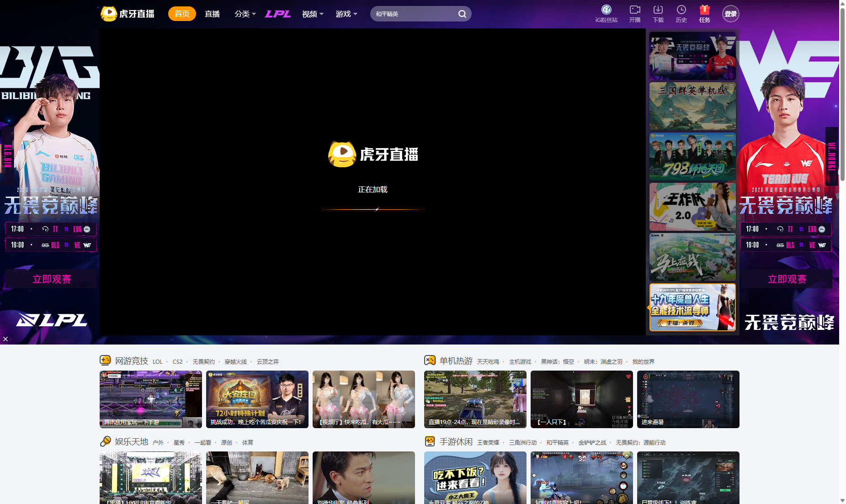Click 17:00 TT vs EDG match on left banner
Screen dimensions: 846x504
click(51, 229)
